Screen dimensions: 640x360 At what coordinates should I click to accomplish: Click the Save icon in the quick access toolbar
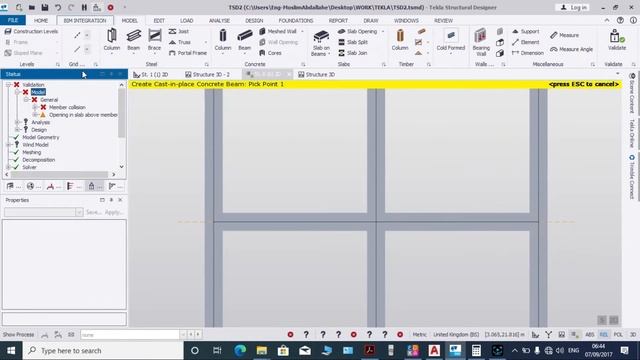(45, 7)
